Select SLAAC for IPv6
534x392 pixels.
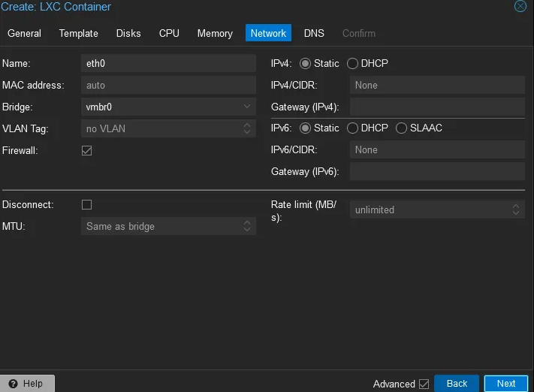[x=401, y=128]
